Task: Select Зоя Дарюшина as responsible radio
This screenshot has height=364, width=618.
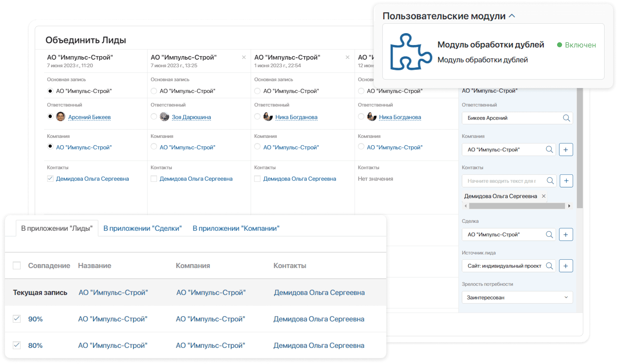Action: 154,116
